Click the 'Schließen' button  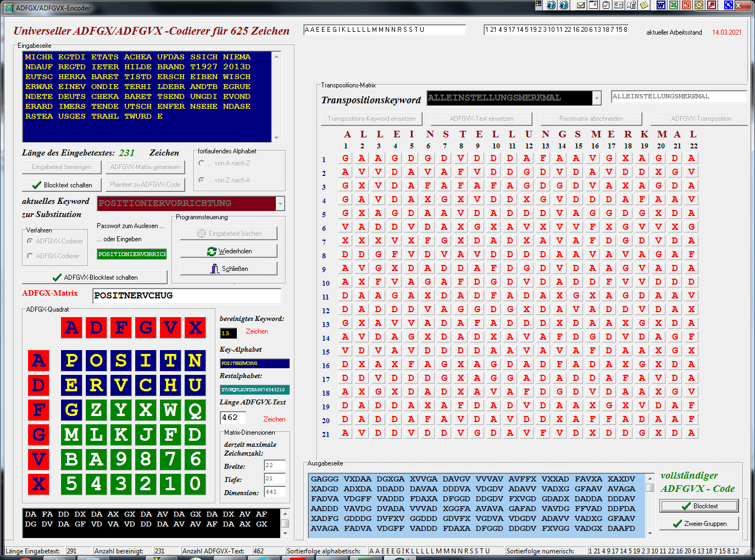[x=229, y=269]
